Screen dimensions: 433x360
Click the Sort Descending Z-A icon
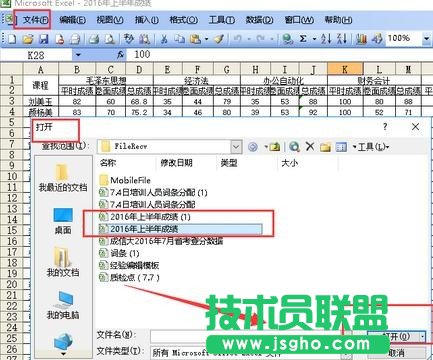click(x=342, y=39)
